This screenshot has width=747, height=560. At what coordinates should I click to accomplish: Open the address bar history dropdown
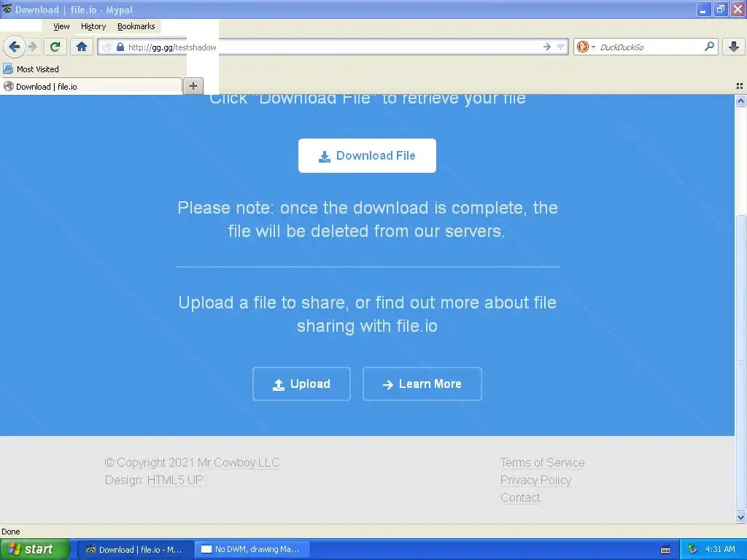(x=561, y=47)
